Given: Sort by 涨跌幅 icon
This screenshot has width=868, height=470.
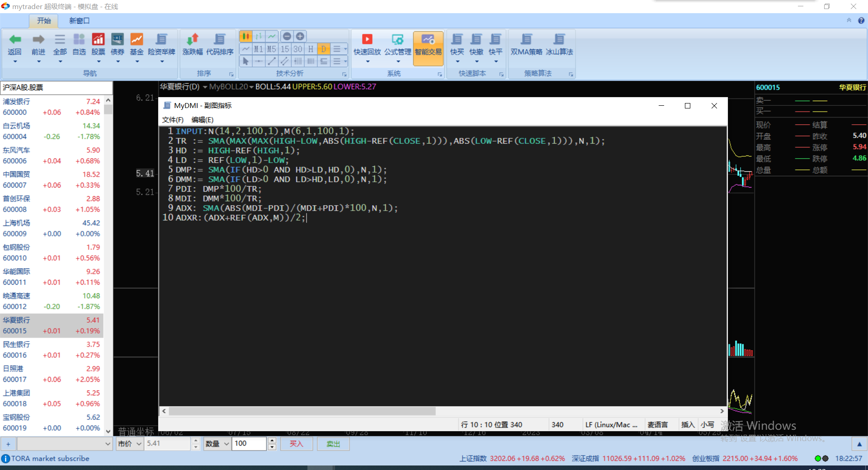Looking at the screenshot, I should pyautogui.click(x=193, y=39).
